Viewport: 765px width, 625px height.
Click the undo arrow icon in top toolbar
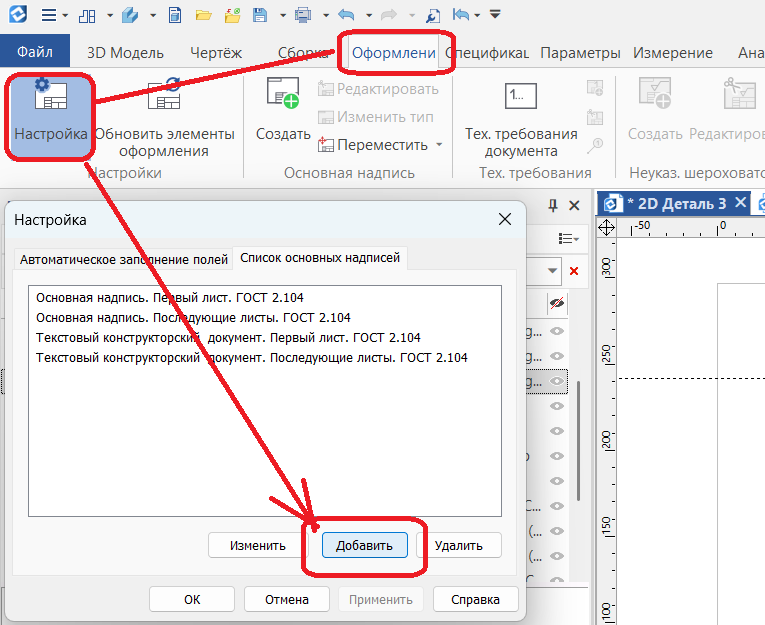(346, 15)
